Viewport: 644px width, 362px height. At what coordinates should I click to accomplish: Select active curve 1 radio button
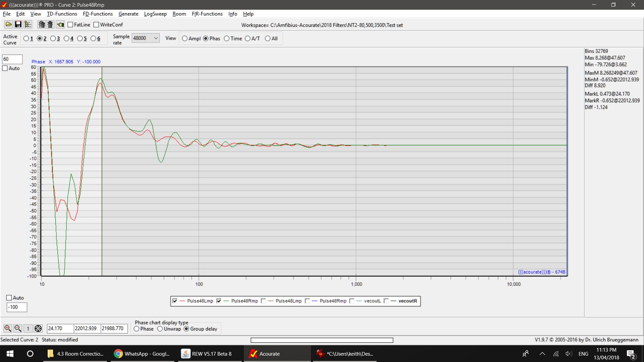pos(26,39)
